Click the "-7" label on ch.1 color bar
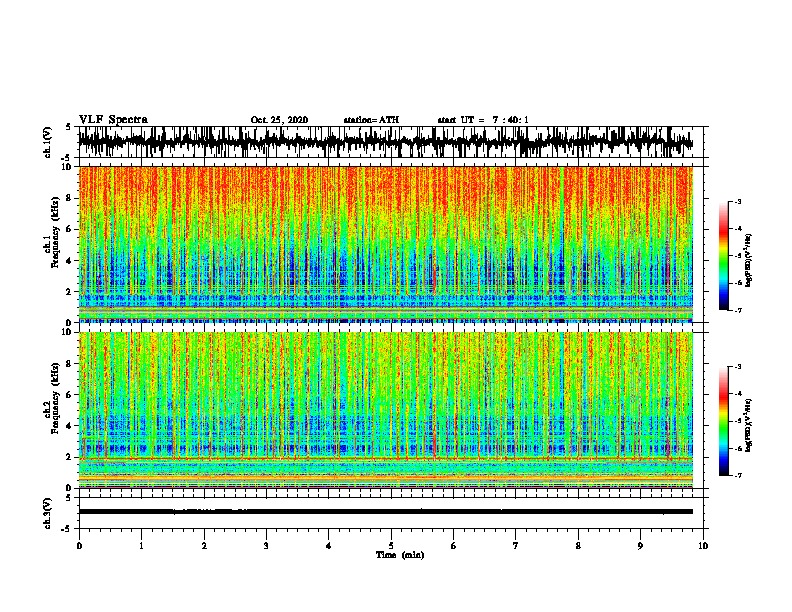792x612 pixels. pos(737,310)
